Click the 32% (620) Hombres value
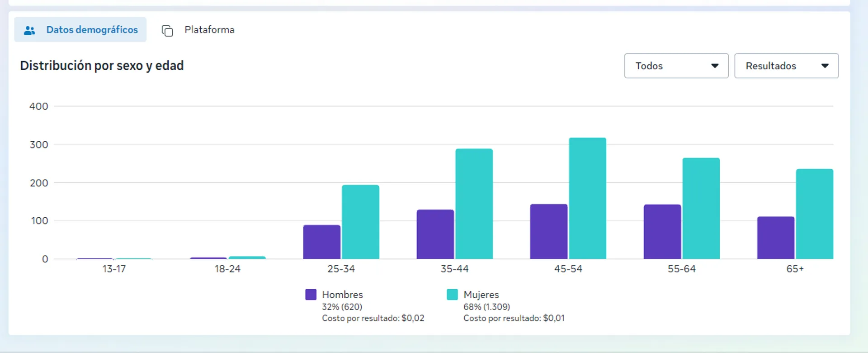 pyautogui.click(x=342, y=307)
